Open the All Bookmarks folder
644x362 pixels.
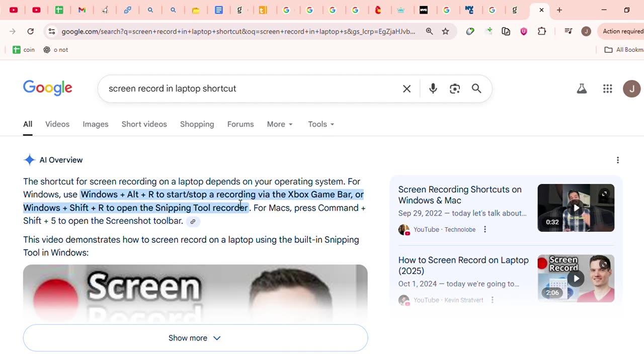pyautogui.click(x=624, y=50)
